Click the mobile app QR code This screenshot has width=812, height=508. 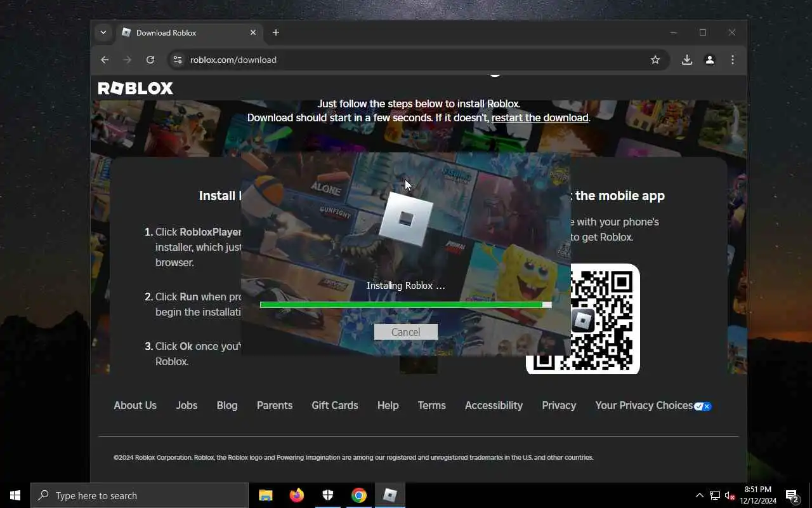click(583, 319)
